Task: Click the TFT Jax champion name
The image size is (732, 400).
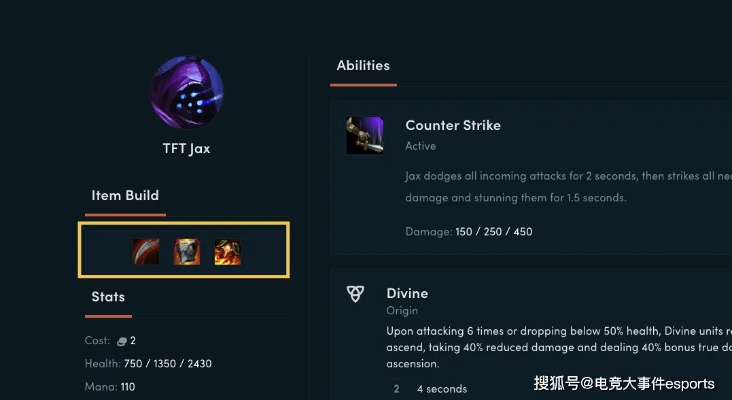Action: coord(186,148)
